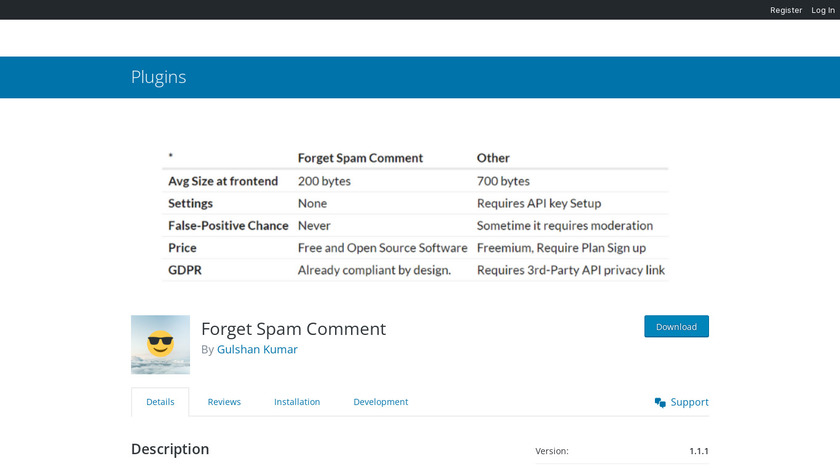
Task: Open author Gulshan Kumar's profile
Action: pyautogui.click(x=257, y=349)
